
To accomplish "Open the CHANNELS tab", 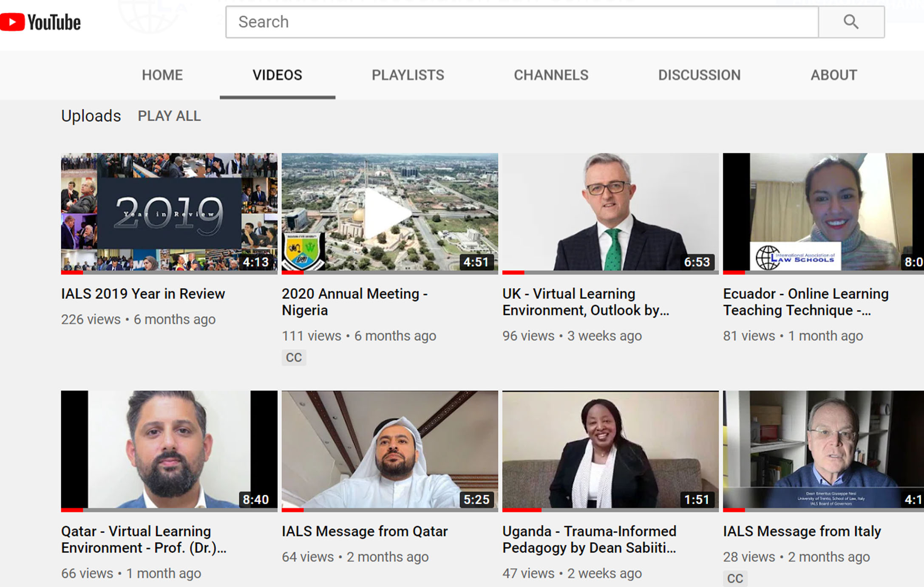I will (551, 75).
